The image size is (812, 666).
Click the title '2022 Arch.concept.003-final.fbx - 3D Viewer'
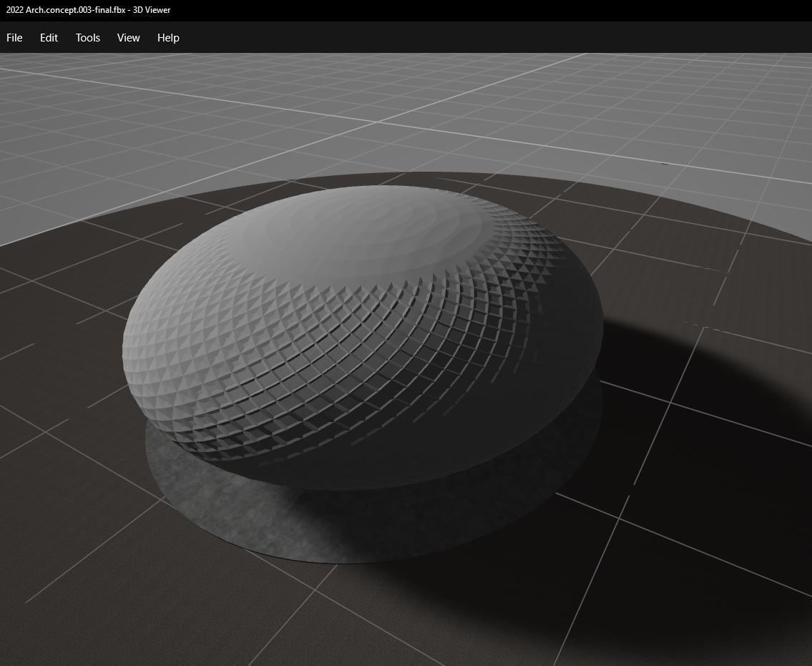coord(88,10)
